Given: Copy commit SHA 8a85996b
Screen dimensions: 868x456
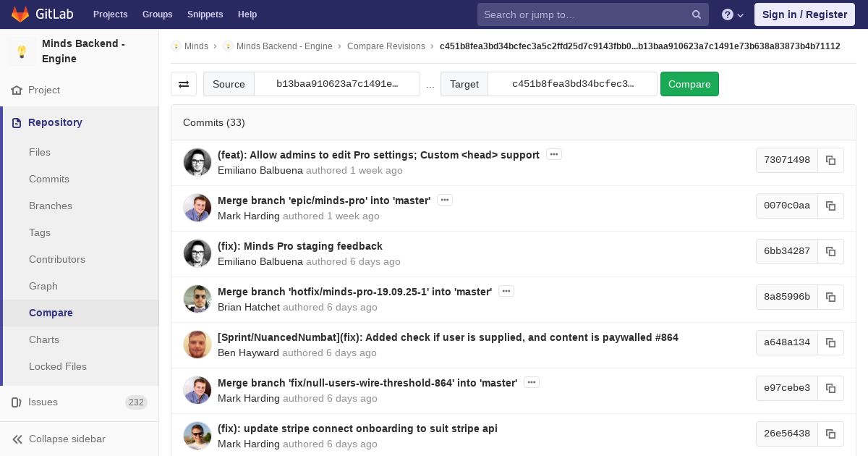Looking at the screenshot, I should point(830,297).
